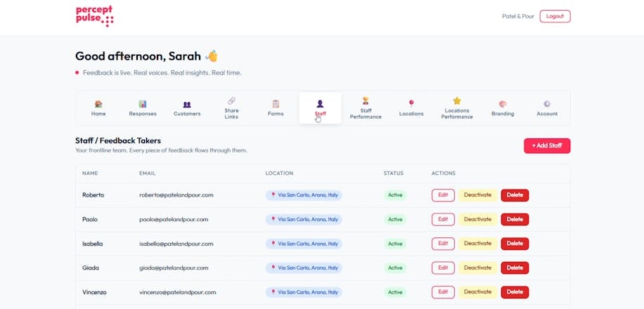This screenshot has width=644, height=309.
Task: Click the Responses bar chart icon
Action: coord(143,104)
